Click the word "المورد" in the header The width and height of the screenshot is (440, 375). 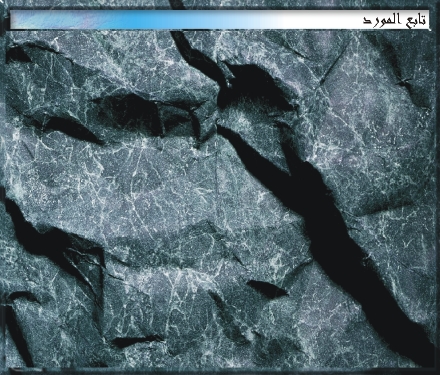click(386, 21)
